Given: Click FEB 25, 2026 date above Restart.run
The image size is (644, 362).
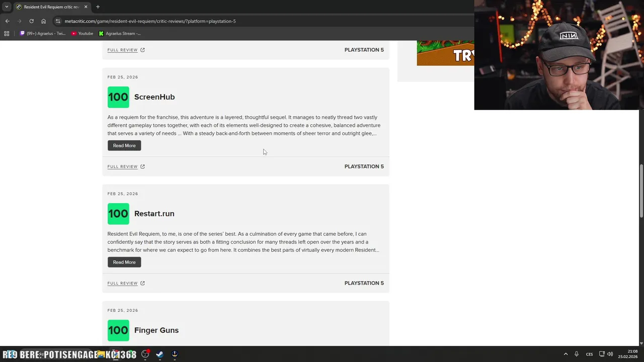Looking at the screenshot, I should (123, 194).
